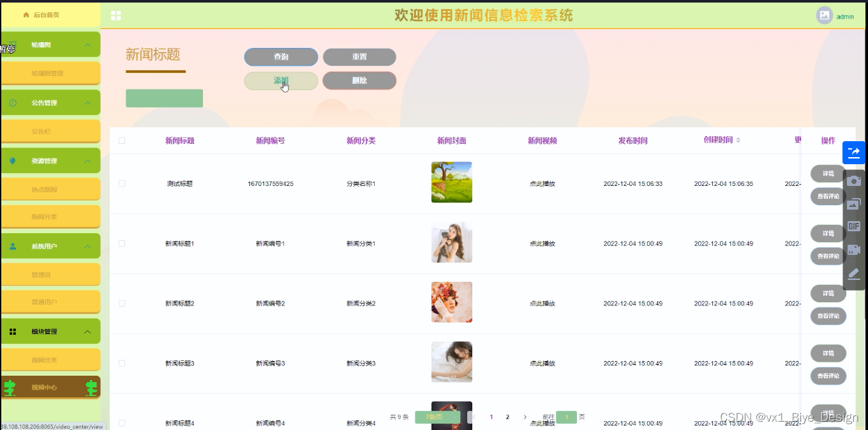The width and height of the screenshot is (868, 430).
Task: Open the 7条/页 page size dropdown
Action: (438, 417)
